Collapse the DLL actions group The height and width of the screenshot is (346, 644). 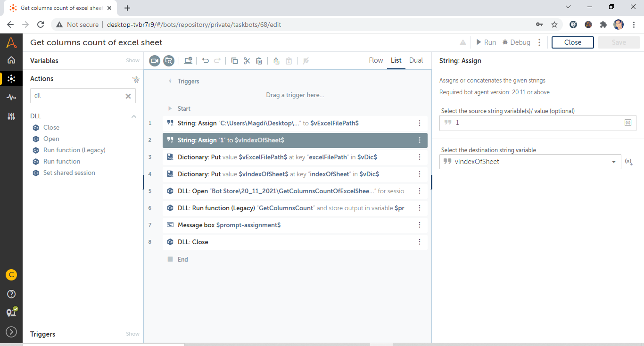[133, 116]
